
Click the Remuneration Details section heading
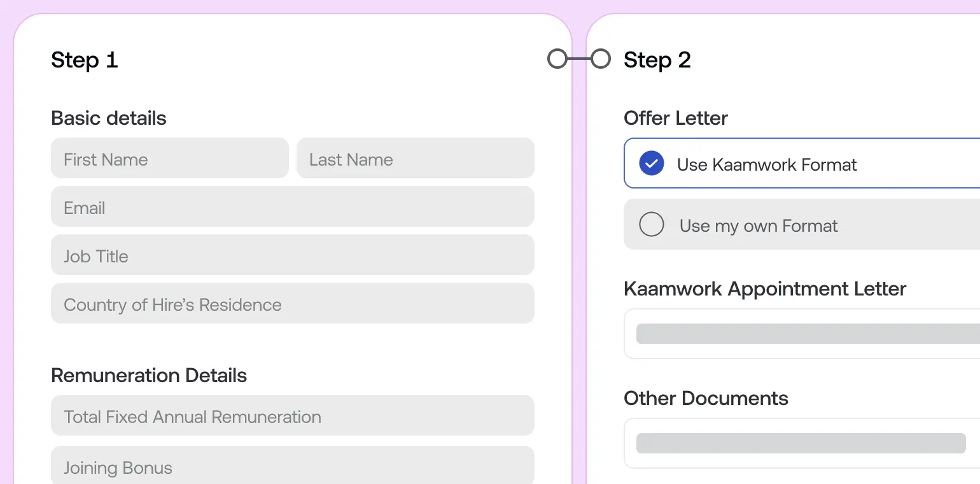point(149,375)
